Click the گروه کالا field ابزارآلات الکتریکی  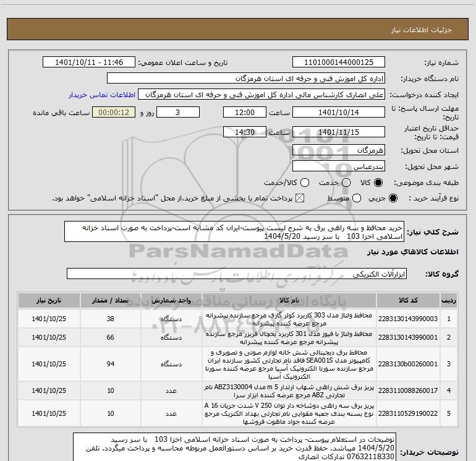point(237,274)
